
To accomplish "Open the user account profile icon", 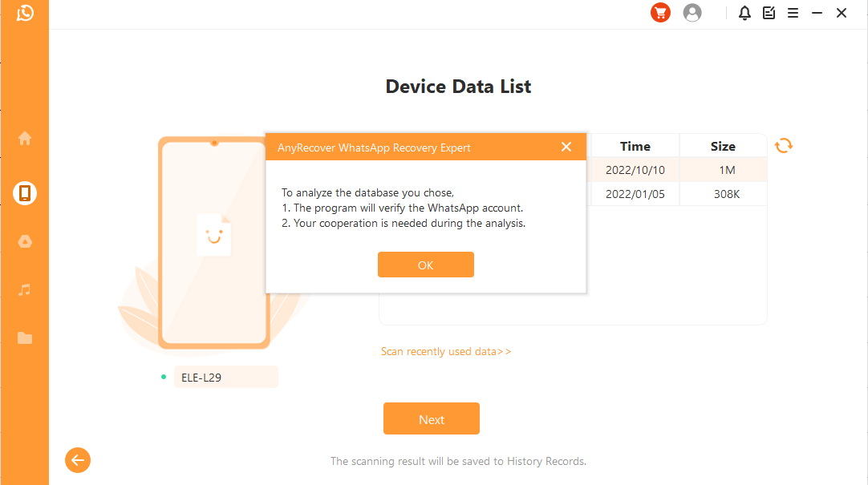I will pyautogui.click(x=692, y=13).
